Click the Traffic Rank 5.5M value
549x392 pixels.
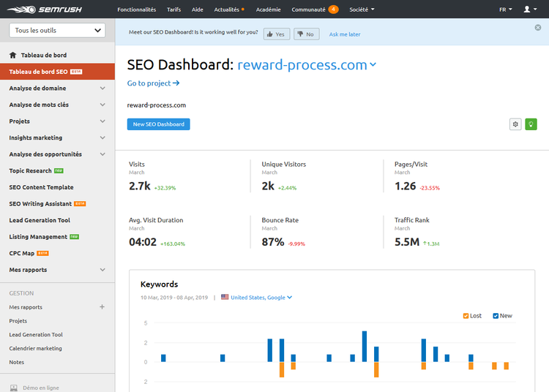(407, 242)
